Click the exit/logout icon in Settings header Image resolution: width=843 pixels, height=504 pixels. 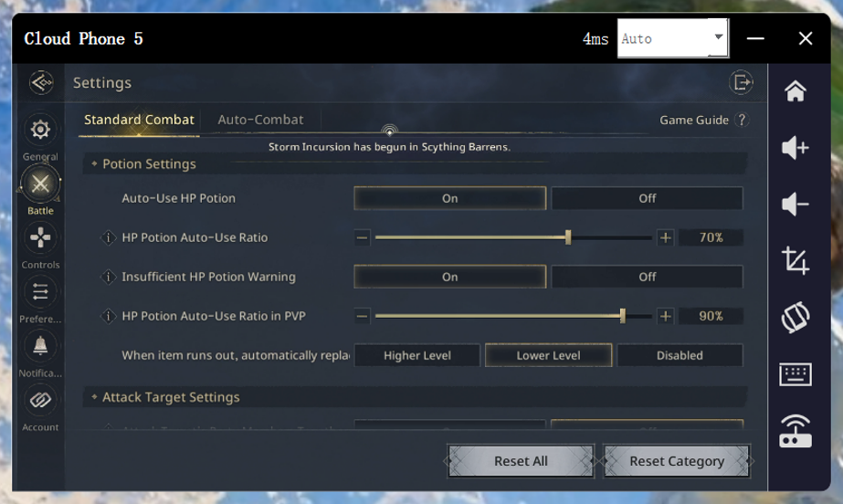coord(741,83)
